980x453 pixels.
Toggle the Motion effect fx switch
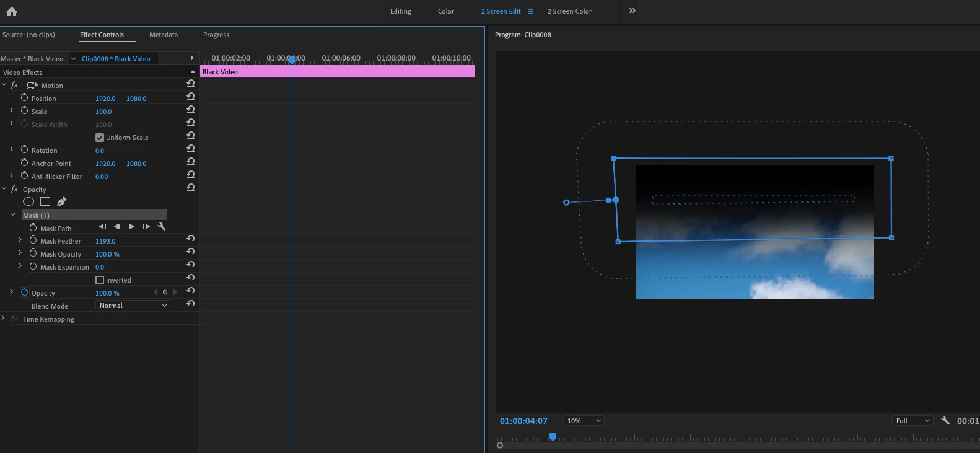pyautogui.click(x=14, y=85)
